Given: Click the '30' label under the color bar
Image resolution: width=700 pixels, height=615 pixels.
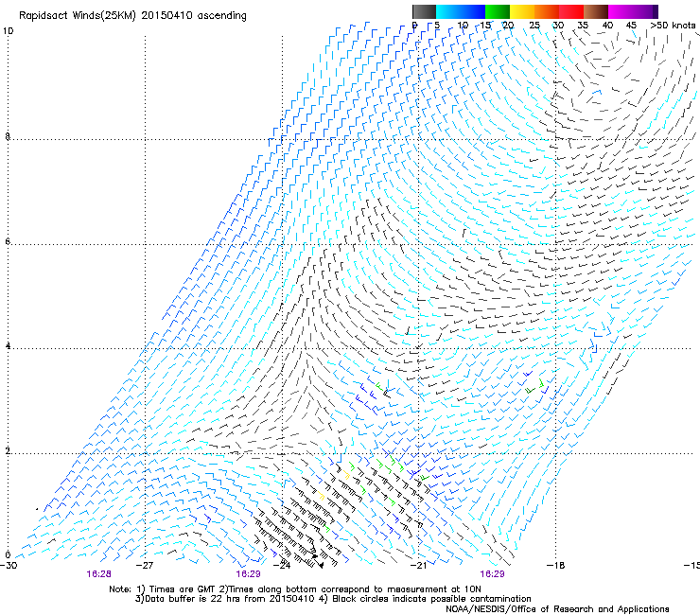Looking at the screenshot, I should pyautogui.click(x=558, y=26).
